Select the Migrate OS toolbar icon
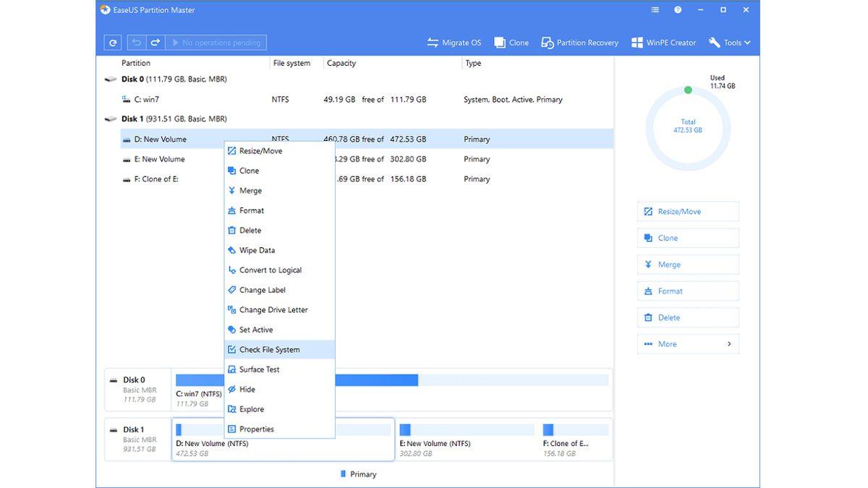Screen dimensions: 868x488 pos(454,42)
